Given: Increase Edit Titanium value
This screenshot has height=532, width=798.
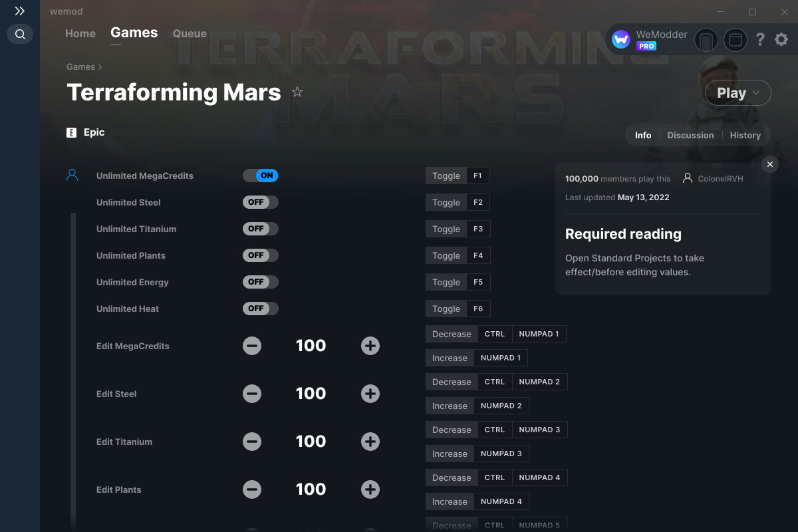Looking at the screenshot, I should coord(370,442).
